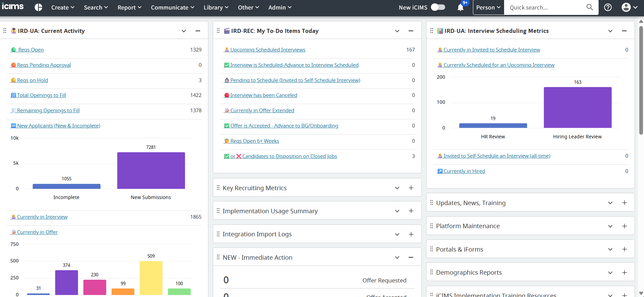The height and width of the screenshot is (297, 644).
Task: Click the help question mark icon
Action: click(x=608, y=7)
